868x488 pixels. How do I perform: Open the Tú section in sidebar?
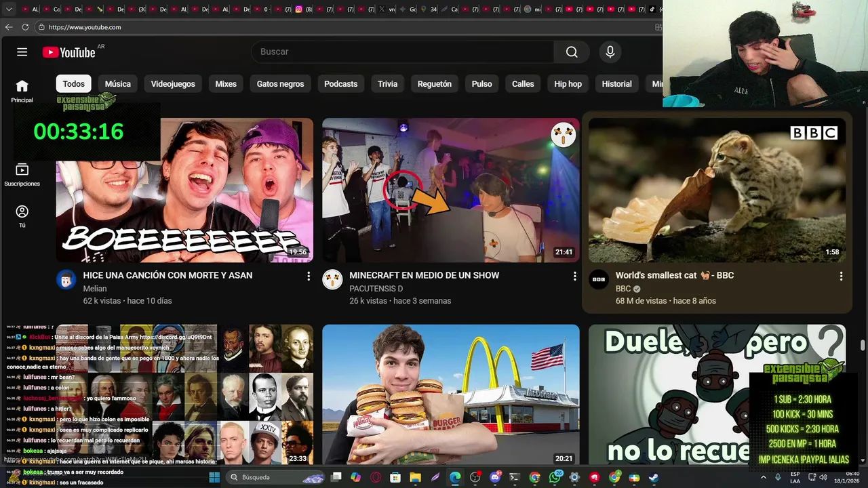click(22, 217)
